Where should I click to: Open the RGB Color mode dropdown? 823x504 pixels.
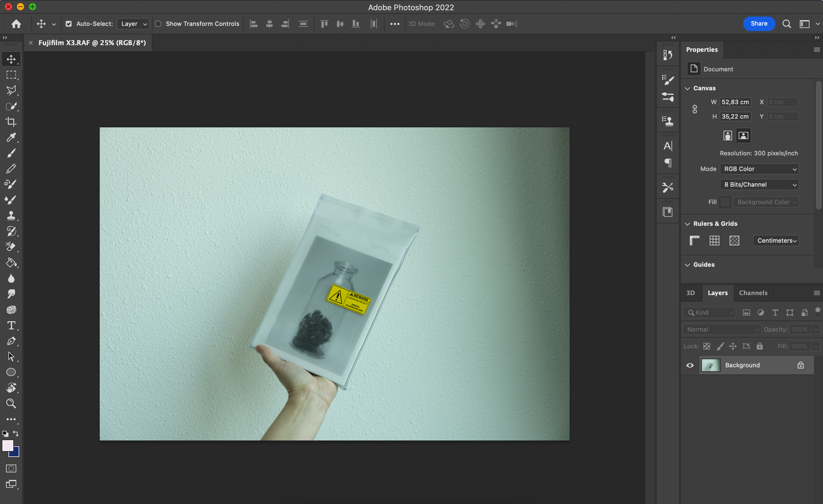tap(759, 169)
